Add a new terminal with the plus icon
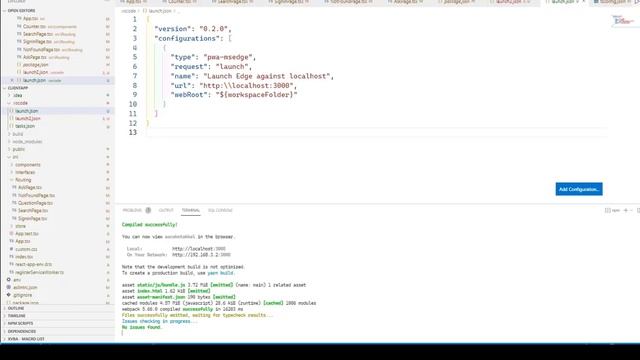This screenshot has height=360, width=640. coord(626,210)
